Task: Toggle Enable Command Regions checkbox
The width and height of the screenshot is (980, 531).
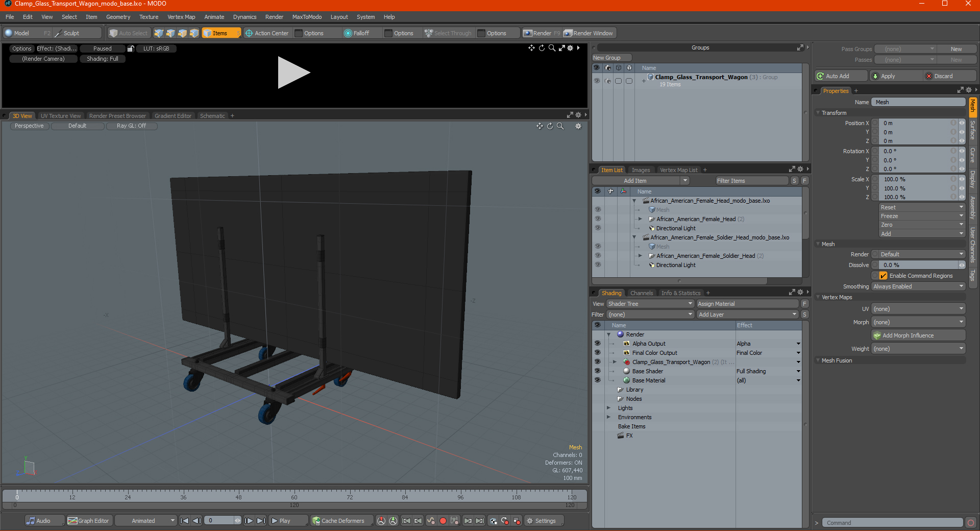Action: (884, 276)
